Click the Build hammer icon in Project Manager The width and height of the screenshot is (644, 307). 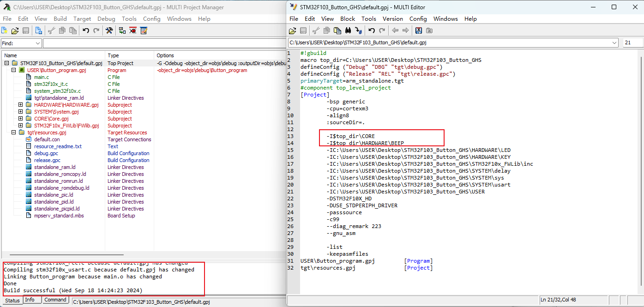click(x=109, y=30)
